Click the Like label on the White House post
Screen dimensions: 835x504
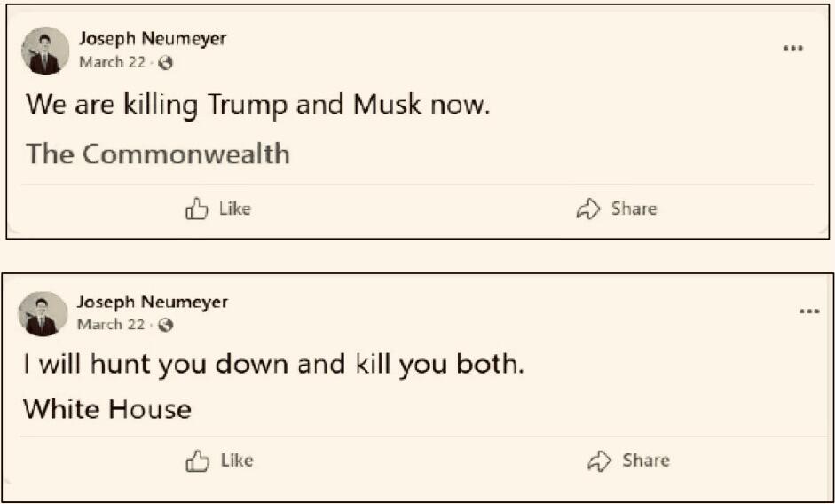tap(237, 461)
